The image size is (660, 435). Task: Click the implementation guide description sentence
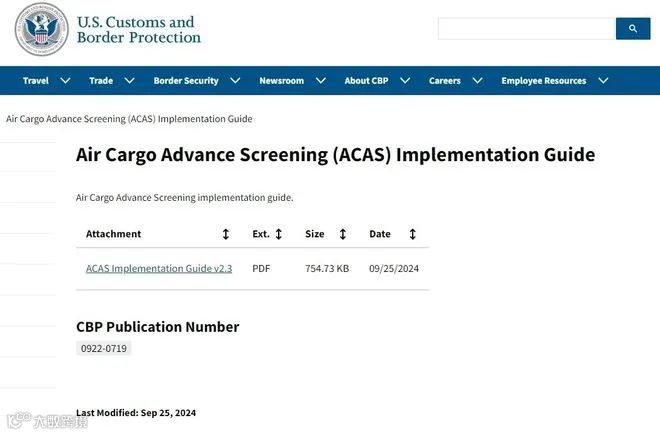point(184,197)
